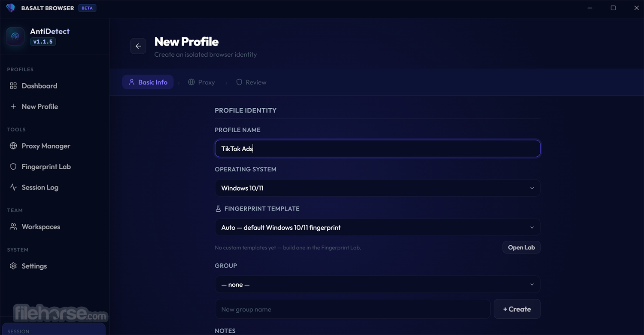Click the Profile Name text field
This screenshot has height=335, width=644.
[377, 149]
